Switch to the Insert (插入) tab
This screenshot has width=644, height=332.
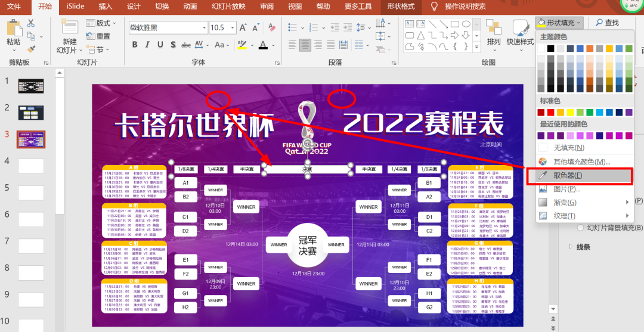point(106,6)
